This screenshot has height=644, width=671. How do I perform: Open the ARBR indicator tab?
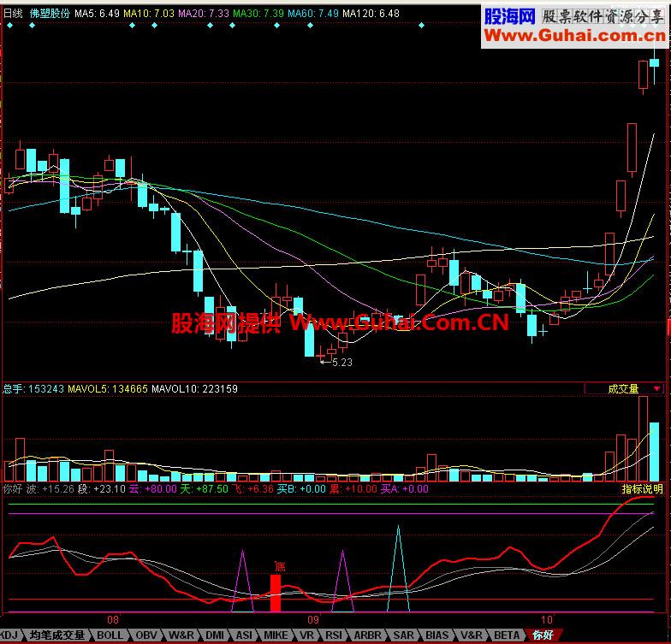pos(368,635)
